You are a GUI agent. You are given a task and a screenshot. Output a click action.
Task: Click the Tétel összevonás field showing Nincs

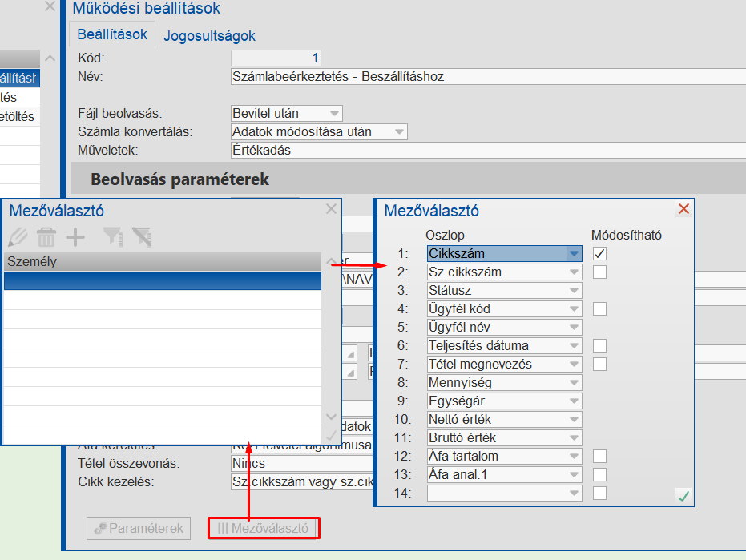302,463
